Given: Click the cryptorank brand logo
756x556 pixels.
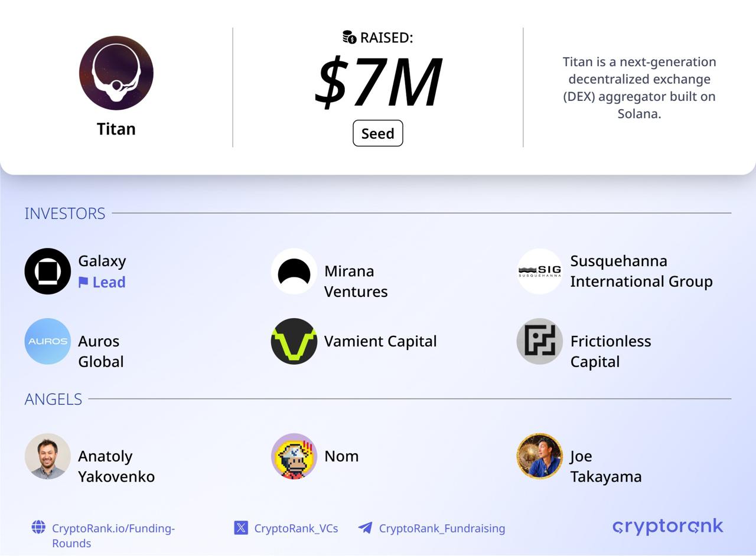Looking at the screenshot, I should (x=667, y=526).
